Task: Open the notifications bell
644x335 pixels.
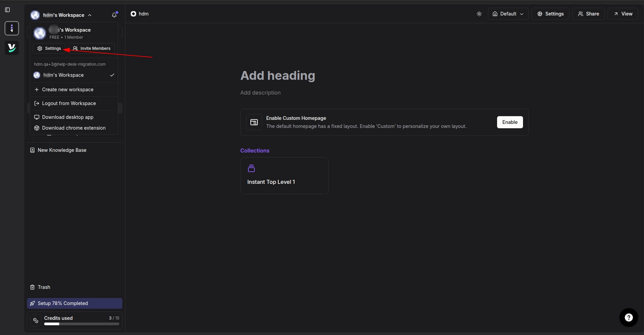Action: (x=114, y=15)
